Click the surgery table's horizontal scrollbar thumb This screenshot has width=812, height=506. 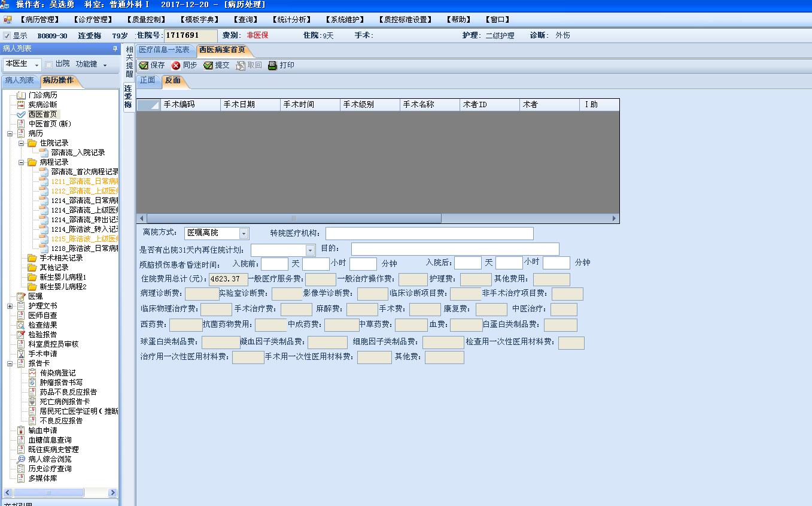coord(293,219)
